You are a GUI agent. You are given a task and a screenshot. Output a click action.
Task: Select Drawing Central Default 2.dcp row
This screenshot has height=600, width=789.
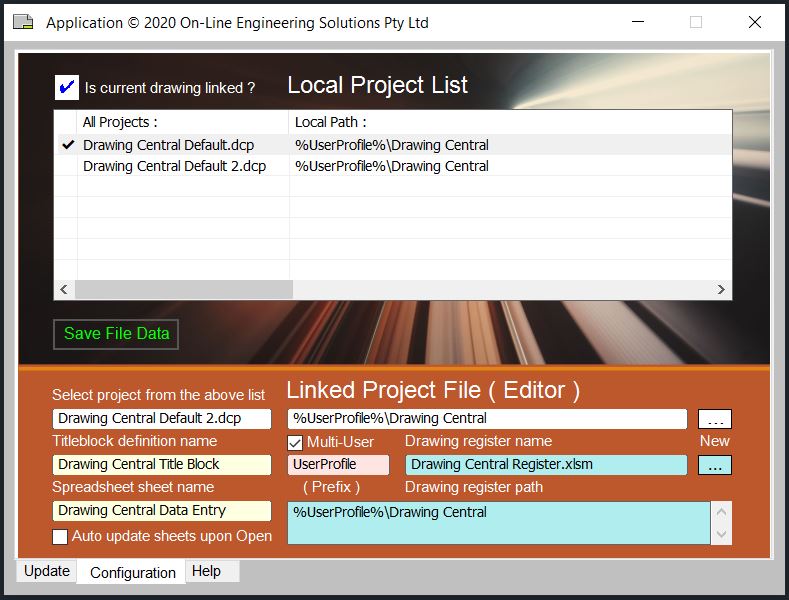(x=174, y=167)
